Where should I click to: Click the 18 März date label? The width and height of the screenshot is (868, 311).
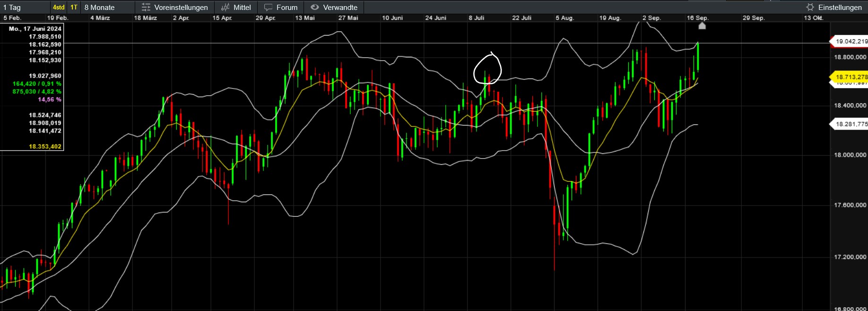[146, 18]
